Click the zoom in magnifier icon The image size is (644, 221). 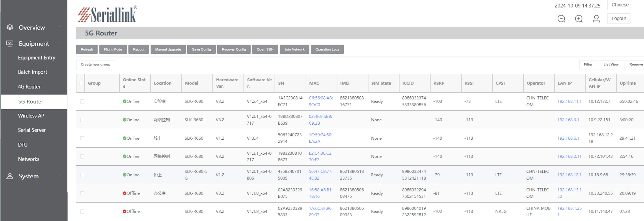[x=579, y=19]
